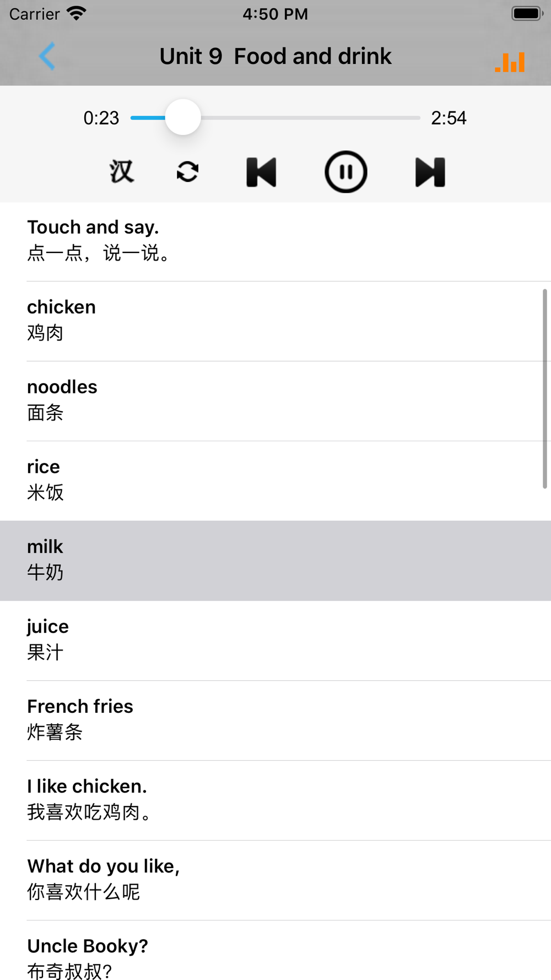Image resolution: width=551 pixels, height=980 pixels.
Task: Skip to the next track
Action: pyautogui.click(x=430, y=172)
